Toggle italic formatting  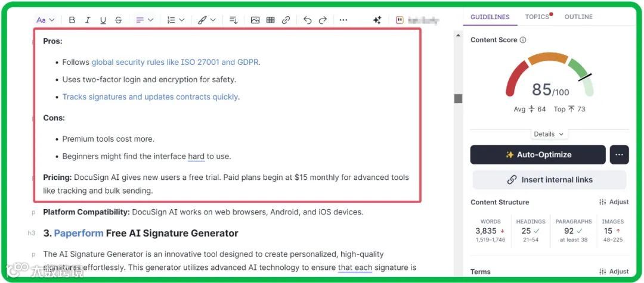(87, 20)
